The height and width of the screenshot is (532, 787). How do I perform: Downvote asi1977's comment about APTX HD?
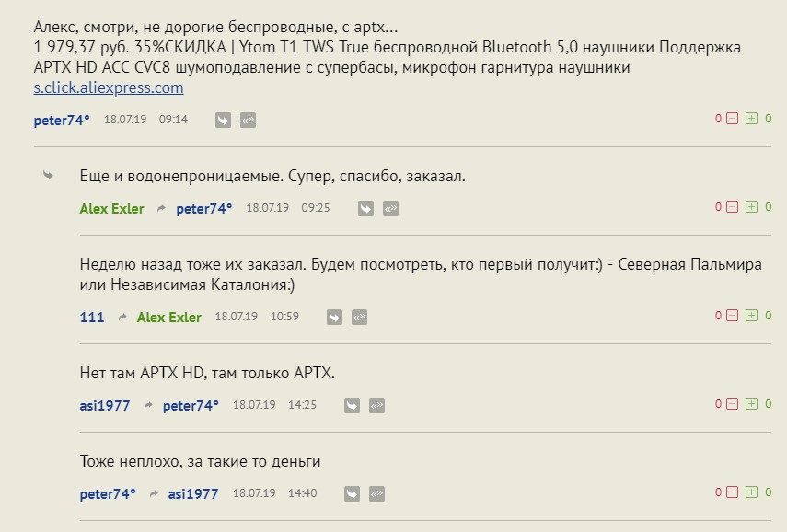pyautogui.click(x=733, y=404)
